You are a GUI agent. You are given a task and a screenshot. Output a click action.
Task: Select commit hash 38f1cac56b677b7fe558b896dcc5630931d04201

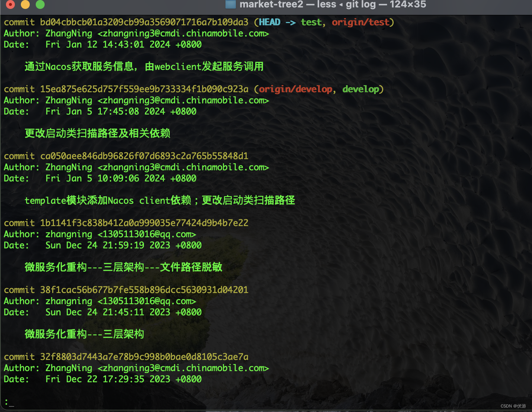point(144,290)
